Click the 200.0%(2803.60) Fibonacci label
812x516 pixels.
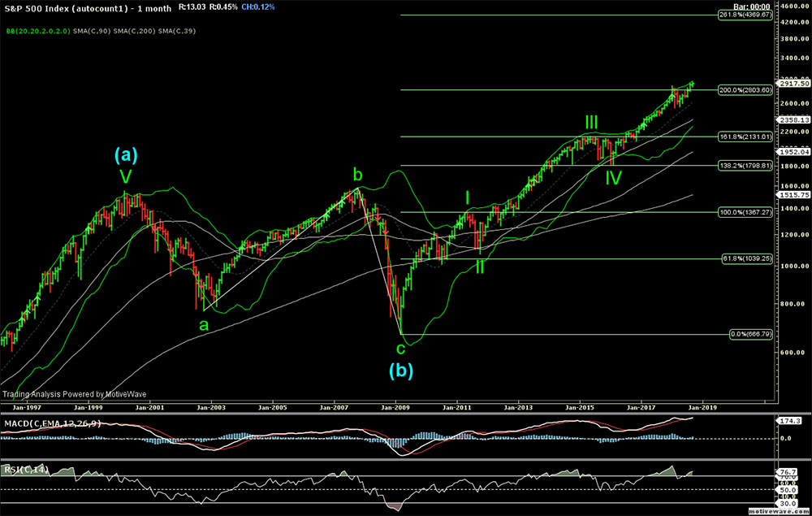(743, 89)
